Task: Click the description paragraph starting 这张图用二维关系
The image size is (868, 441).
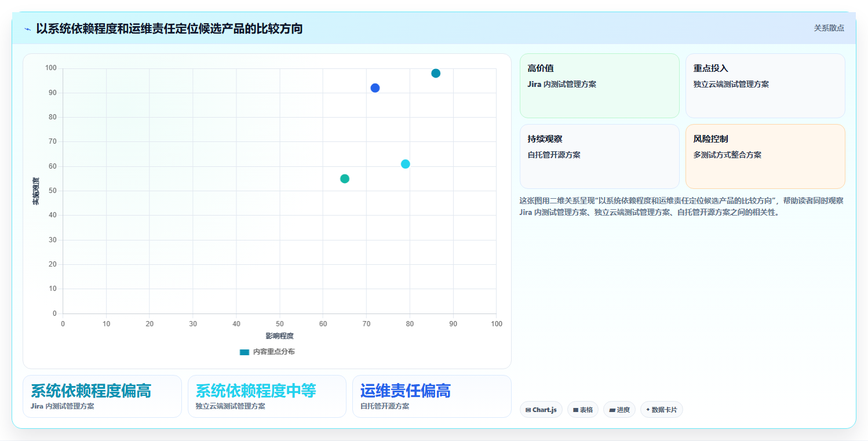Action: [681, 206]
